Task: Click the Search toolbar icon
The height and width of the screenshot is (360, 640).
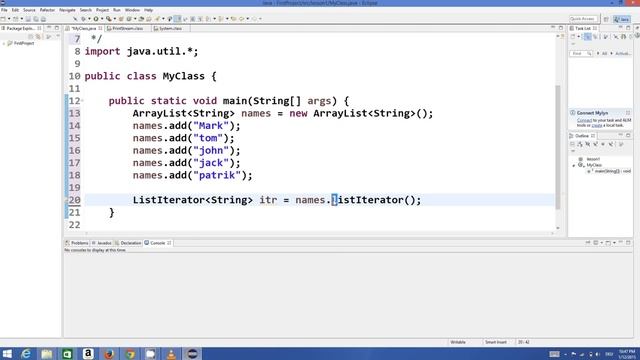Action: tap(157, 19)
